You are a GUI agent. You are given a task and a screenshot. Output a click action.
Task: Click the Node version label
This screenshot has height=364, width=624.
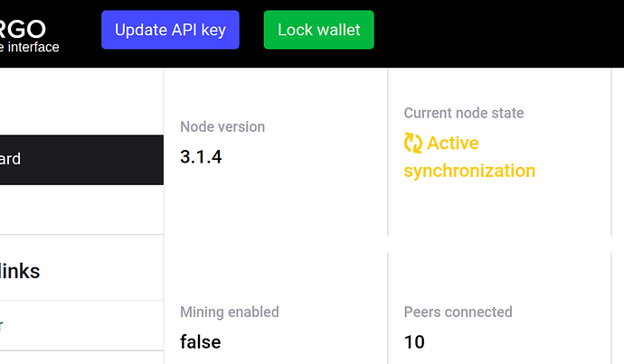coord(222,126)
